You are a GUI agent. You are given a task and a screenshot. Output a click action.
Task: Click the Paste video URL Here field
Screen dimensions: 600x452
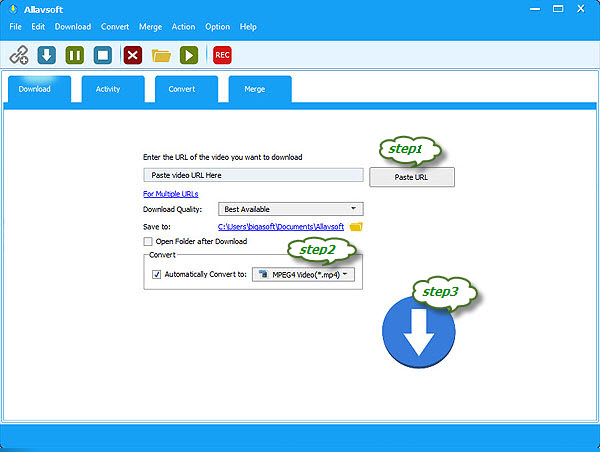[253, 175]
